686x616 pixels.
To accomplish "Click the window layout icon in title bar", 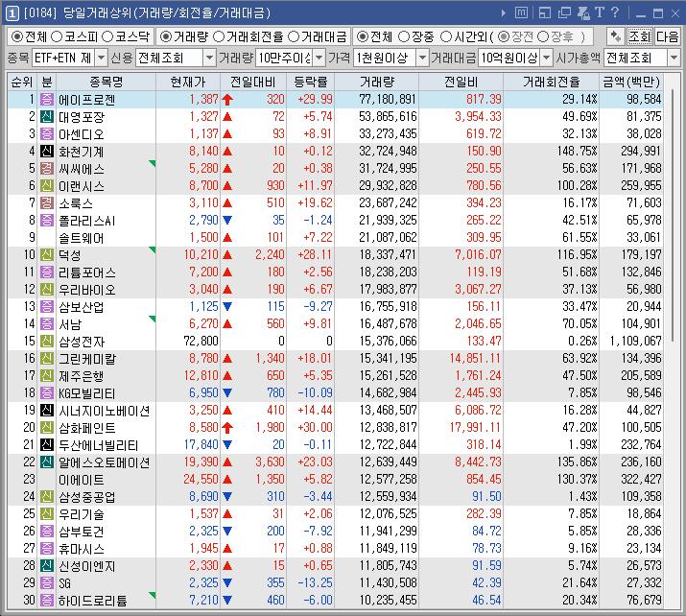I will [545, 12].
